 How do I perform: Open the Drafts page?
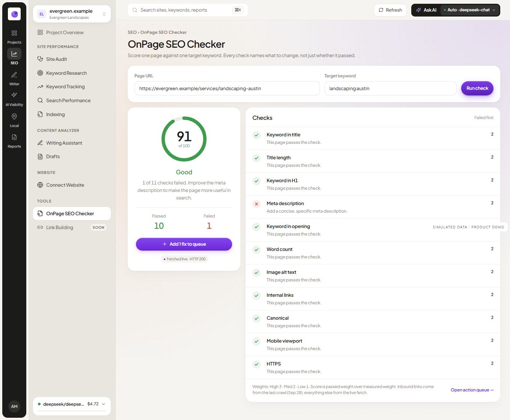pos(72,156)
